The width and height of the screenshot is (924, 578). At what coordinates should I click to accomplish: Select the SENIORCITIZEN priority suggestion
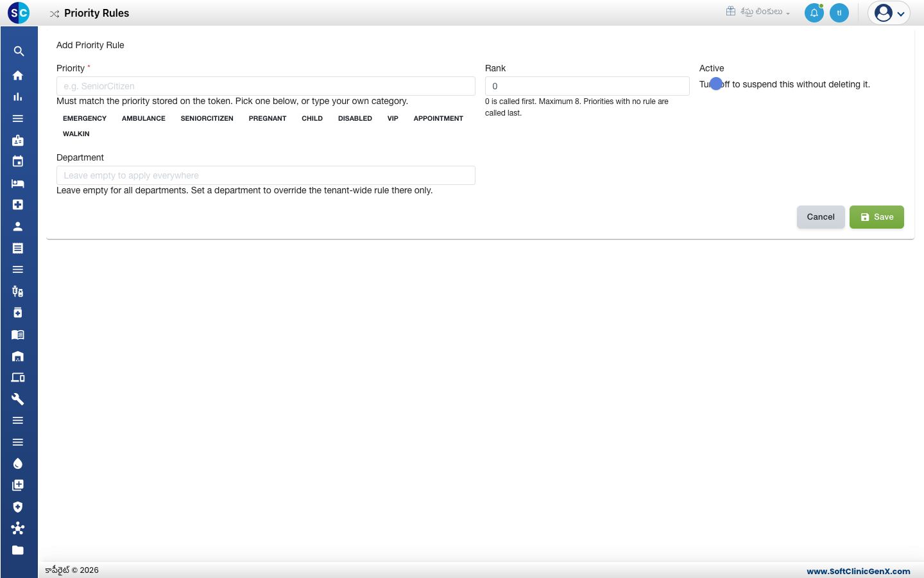pyautogui.click(x=207, y=119)
